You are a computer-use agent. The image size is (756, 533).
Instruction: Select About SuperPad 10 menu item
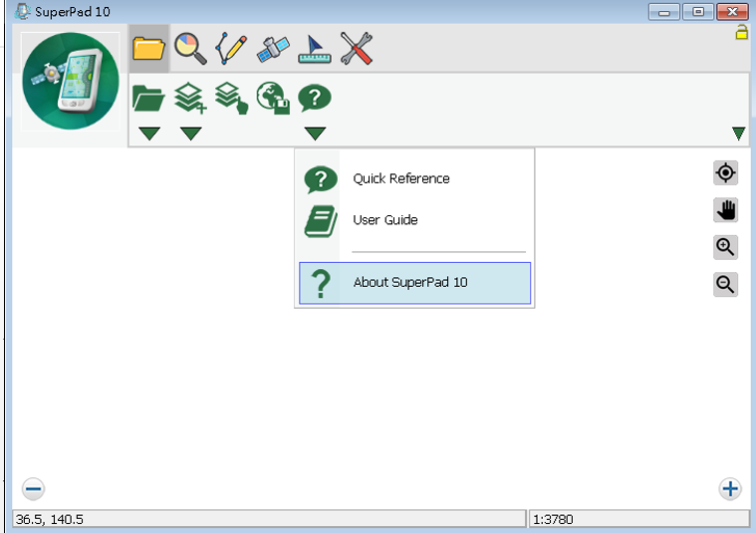[x=414, y=283]
